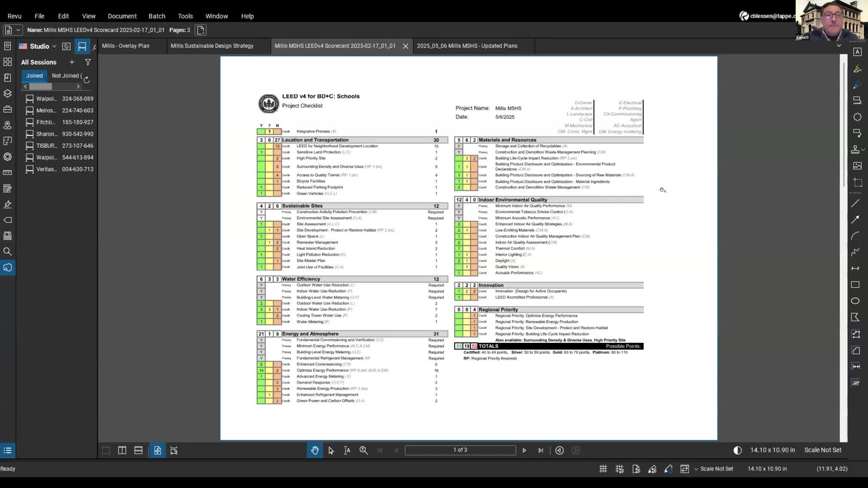
Task: Open the Batch menu
Action: (x=157, y=16)
